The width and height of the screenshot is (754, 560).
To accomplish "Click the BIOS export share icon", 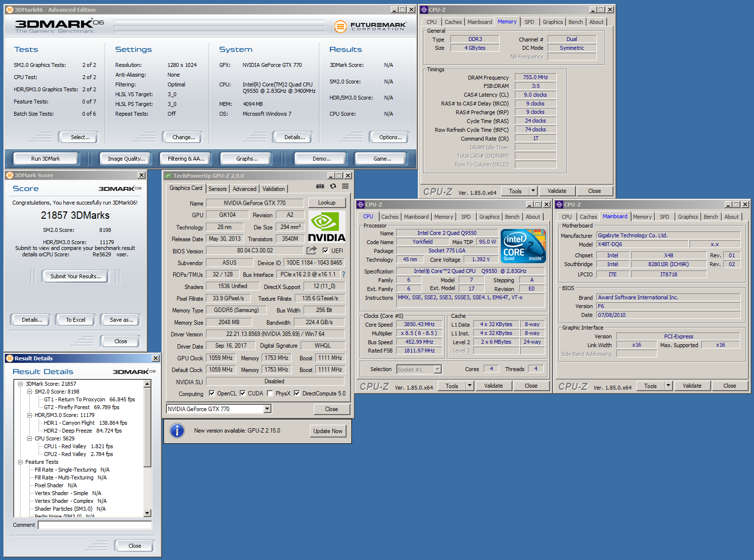I will pos(311,250).
